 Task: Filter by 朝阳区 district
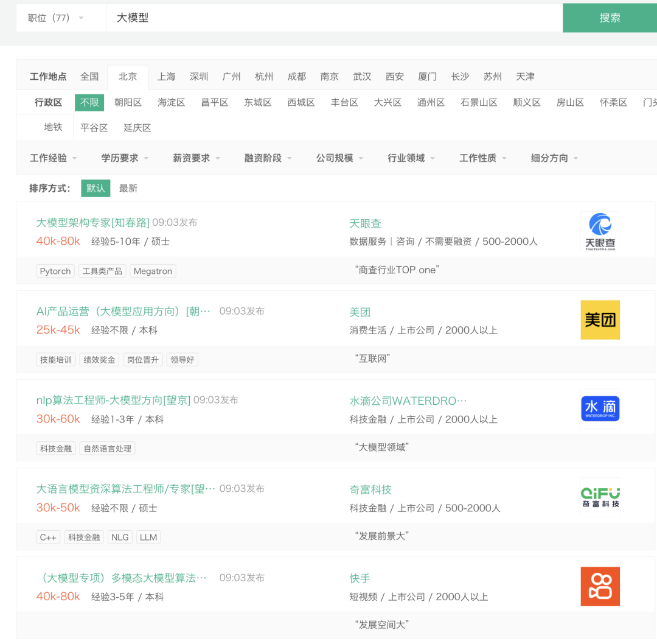click(x=128, y=103)
